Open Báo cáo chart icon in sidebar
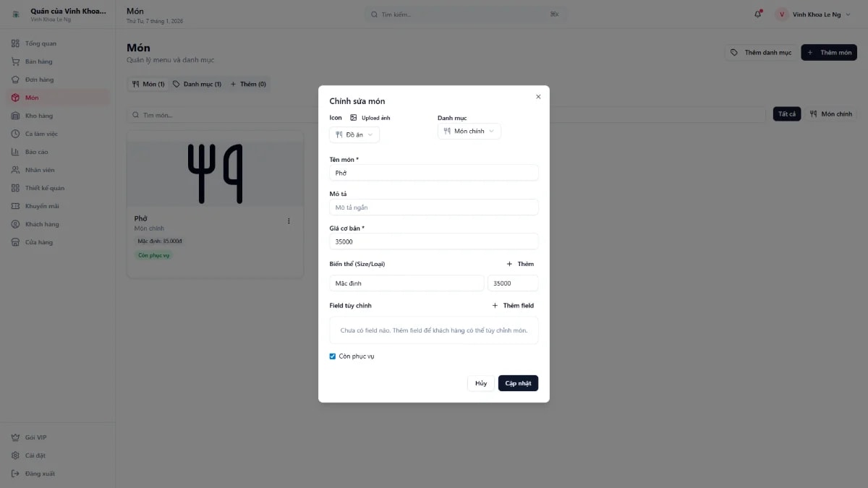 pos(15,152)
